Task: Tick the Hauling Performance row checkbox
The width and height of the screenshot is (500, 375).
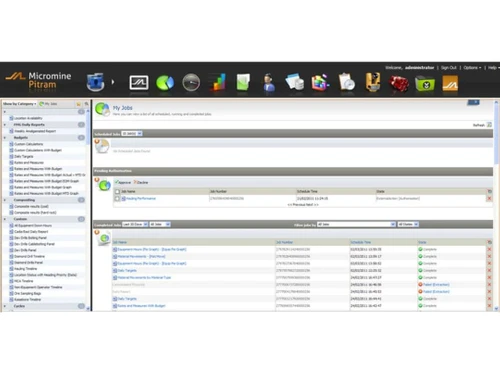Action: pos(117,199)
